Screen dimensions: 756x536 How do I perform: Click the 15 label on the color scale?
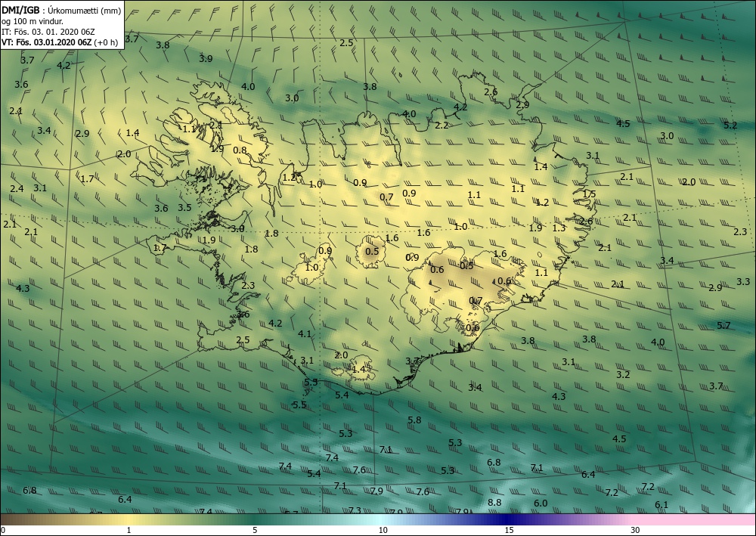click(509, 531)
